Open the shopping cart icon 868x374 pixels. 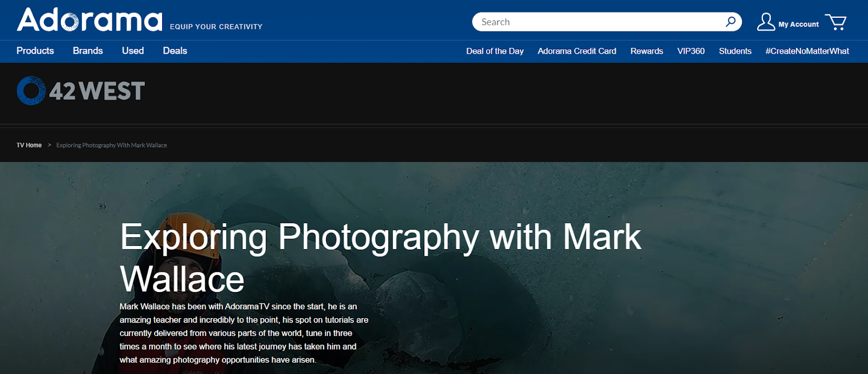click(835, 22)
